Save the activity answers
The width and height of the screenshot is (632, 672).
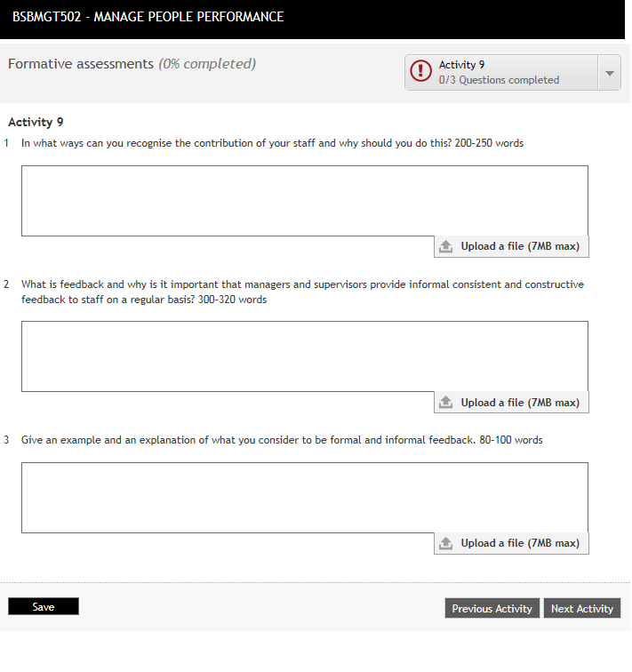click(44, 607)
